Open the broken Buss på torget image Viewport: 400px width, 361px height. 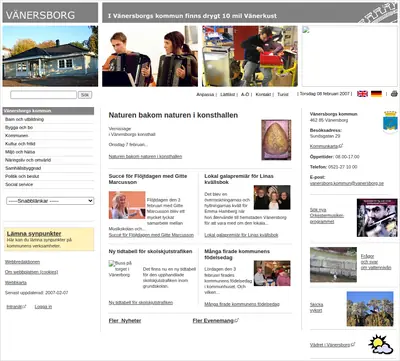click(120, 269)
